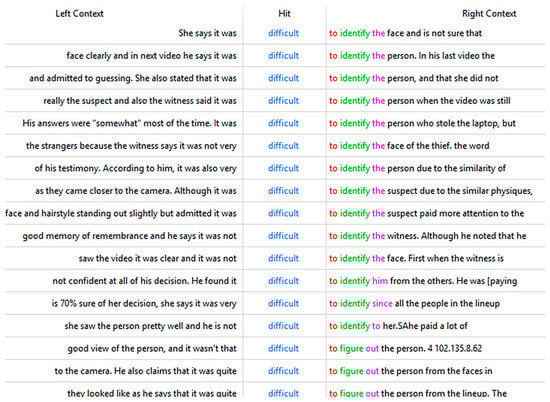Select 'suspect due to the similar physiques' text

click(x=460, y=191)
